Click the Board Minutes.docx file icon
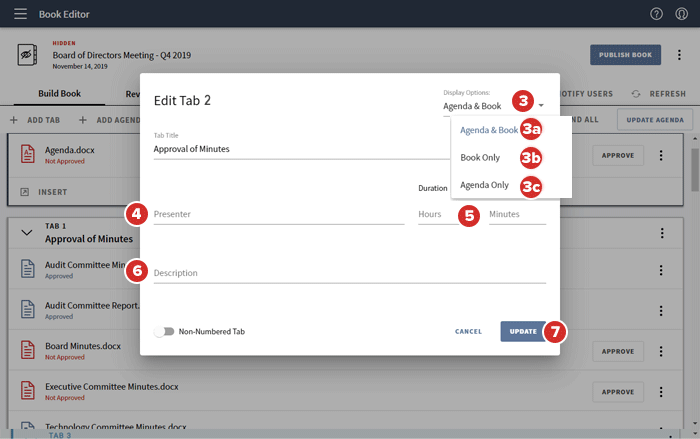The width and height of the screenshot is (700, 439). click(x=28, y=351)
